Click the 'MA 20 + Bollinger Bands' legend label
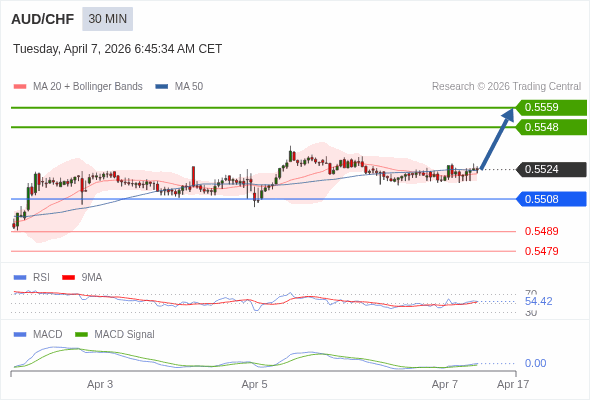 click(x=88, y=87)
